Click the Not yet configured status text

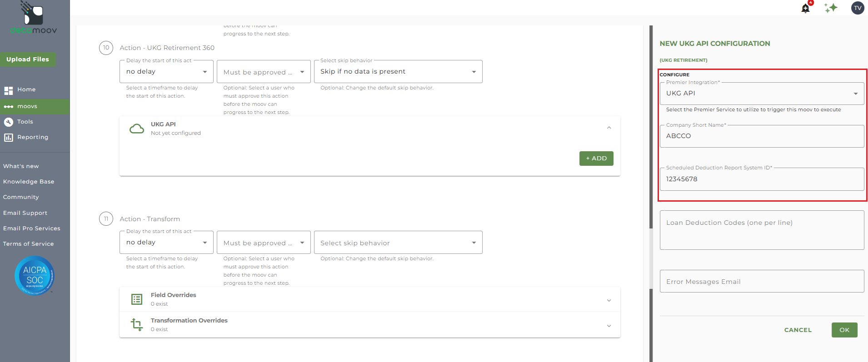pyautogui.click(x=175, y=133)
